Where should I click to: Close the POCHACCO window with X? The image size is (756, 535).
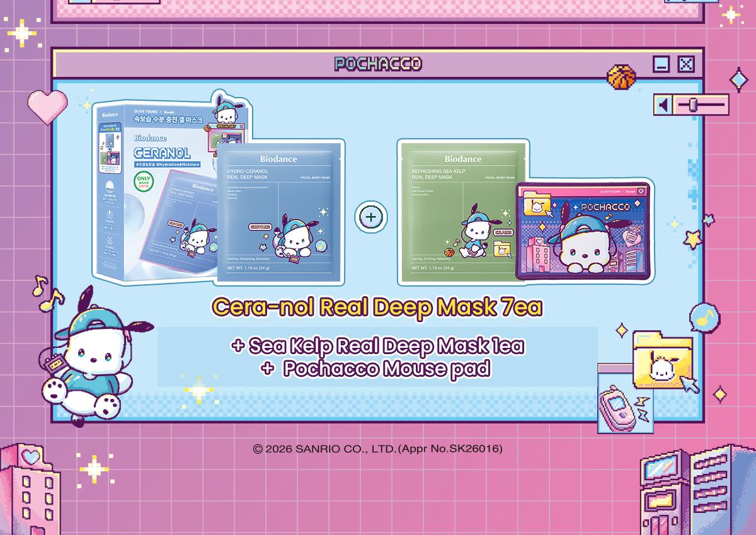point(686,64)
